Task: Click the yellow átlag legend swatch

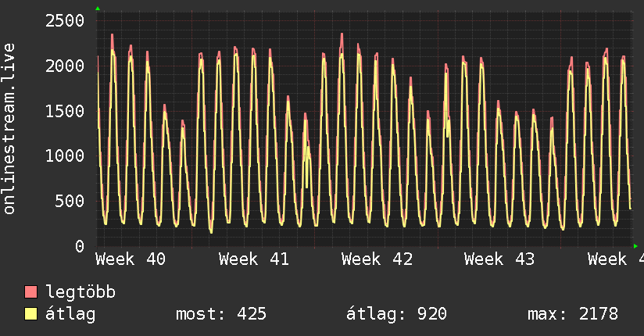Action: tap(30, 315)
